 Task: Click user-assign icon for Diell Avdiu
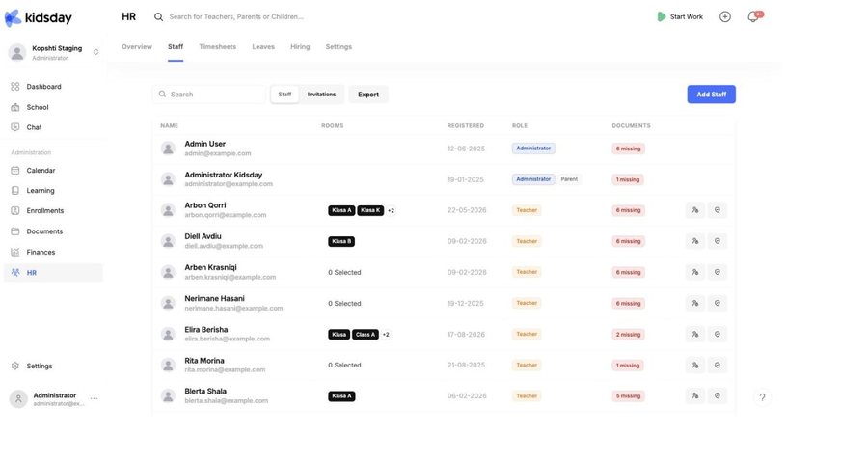(x=695, y=241)
